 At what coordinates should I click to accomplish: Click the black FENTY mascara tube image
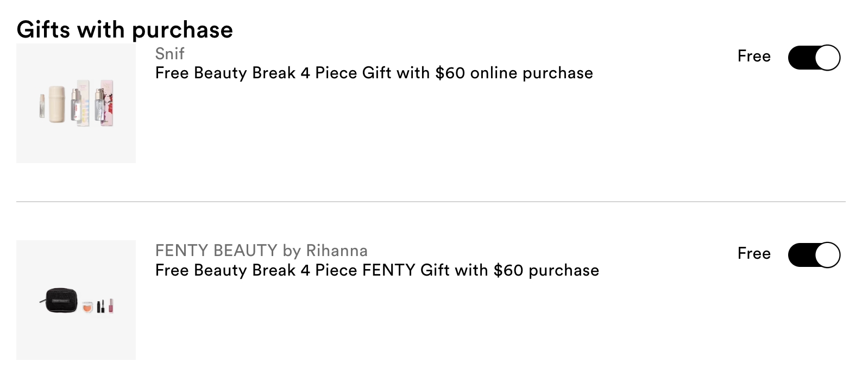pos(100,306)
